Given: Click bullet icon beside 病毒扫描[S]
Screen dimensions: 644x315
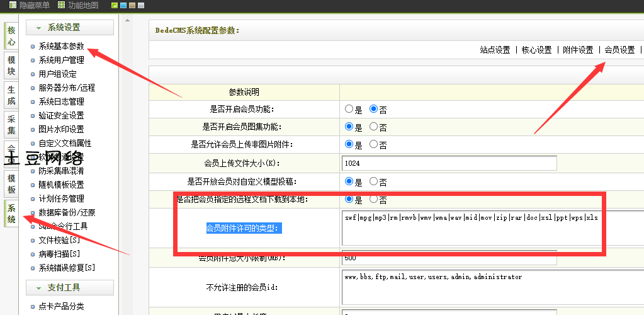Looking at the screenshot, I should pyautogui.click(x=33, y=254).
